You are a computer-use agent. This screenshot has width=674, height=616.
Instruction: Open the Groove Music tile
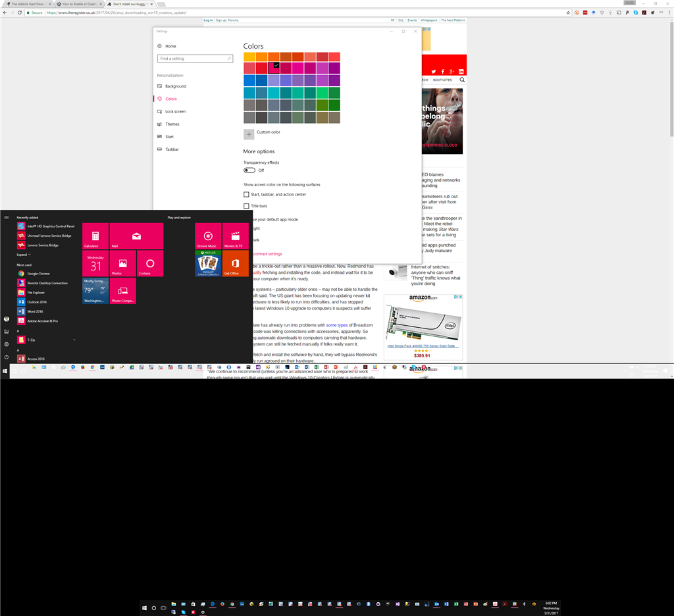208,236
